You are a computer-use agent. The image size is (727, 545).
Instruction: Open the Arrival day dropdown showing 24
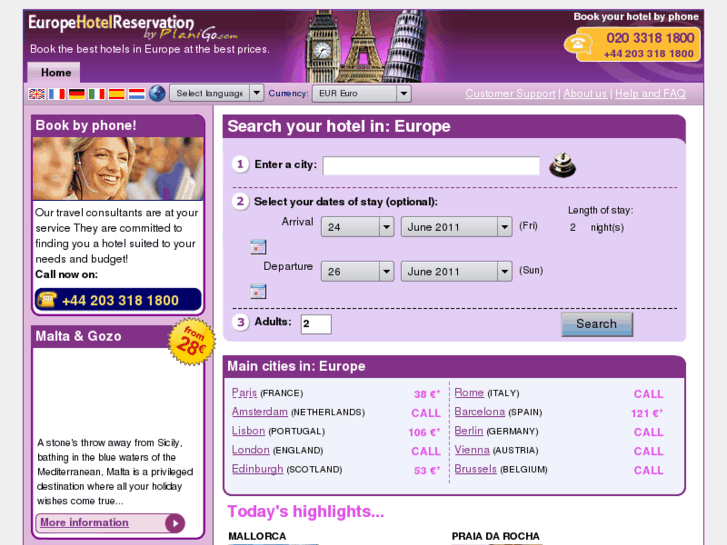click(x=357, y=227)
